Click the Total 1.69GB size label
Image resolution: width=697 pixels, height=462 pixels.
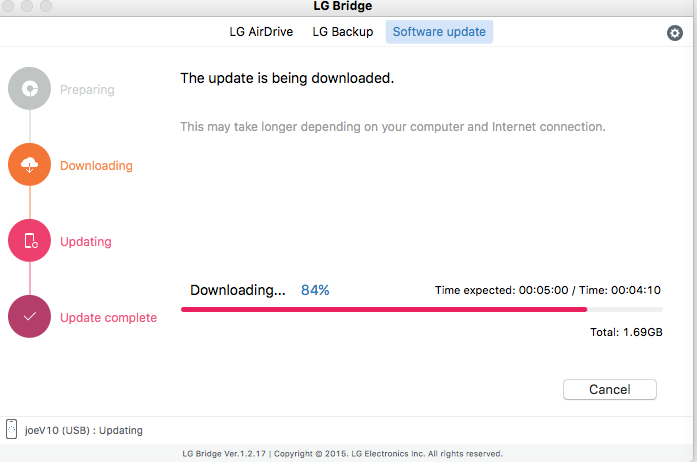[x=626, y=332]
